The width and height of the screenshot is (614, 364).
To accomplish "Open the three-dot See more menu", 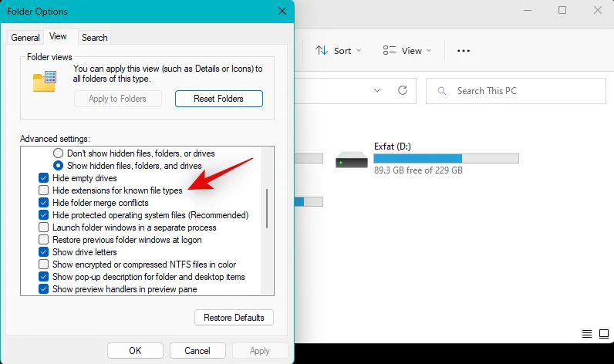I will click(464, 50).
